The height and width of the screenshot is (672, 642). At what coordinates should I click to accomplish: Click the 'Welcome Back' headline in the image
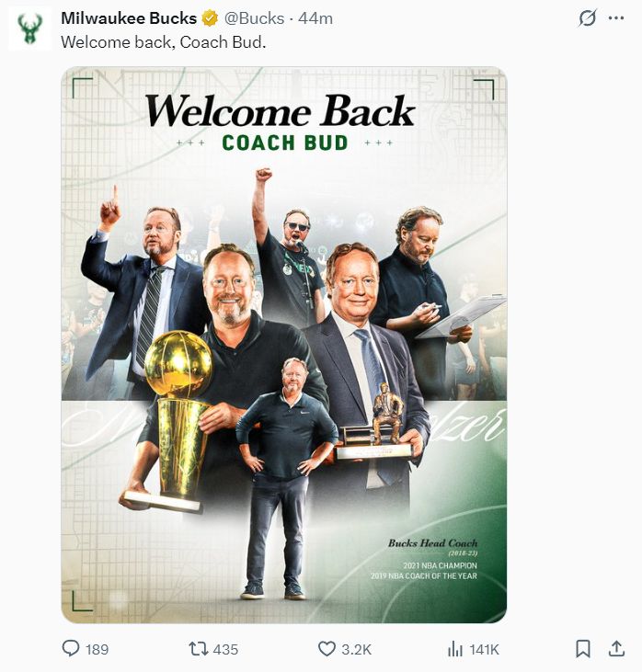point(281,112)
